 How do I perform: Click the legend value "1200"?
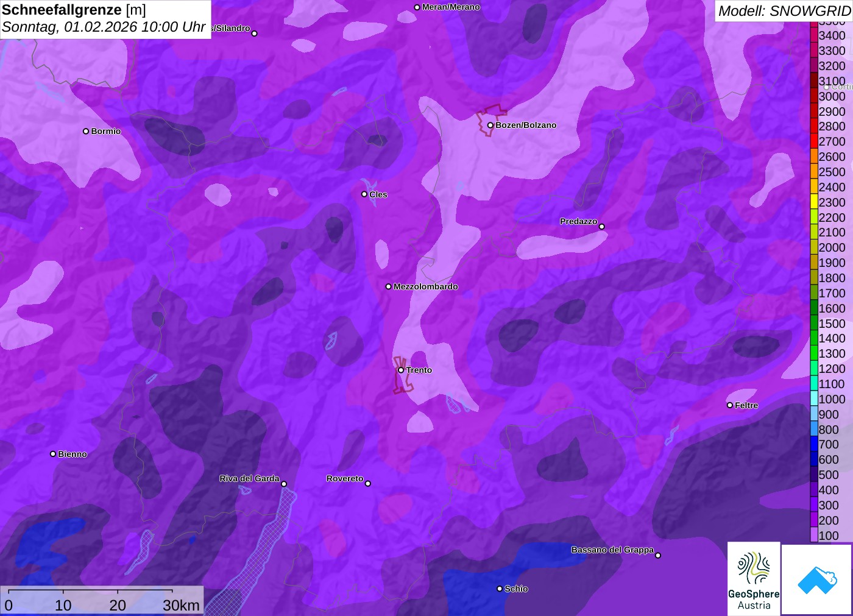832,369
